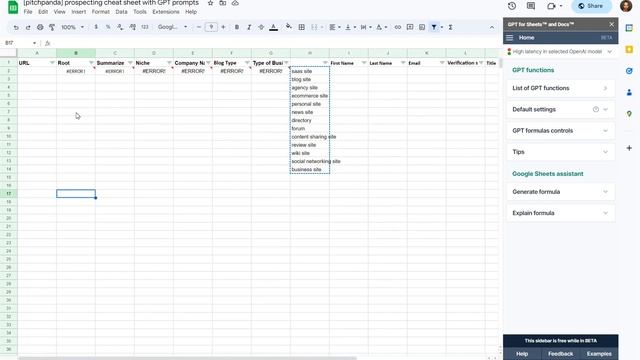Insert a chart
Screen dimensions: 640x360
click(422, 27)
